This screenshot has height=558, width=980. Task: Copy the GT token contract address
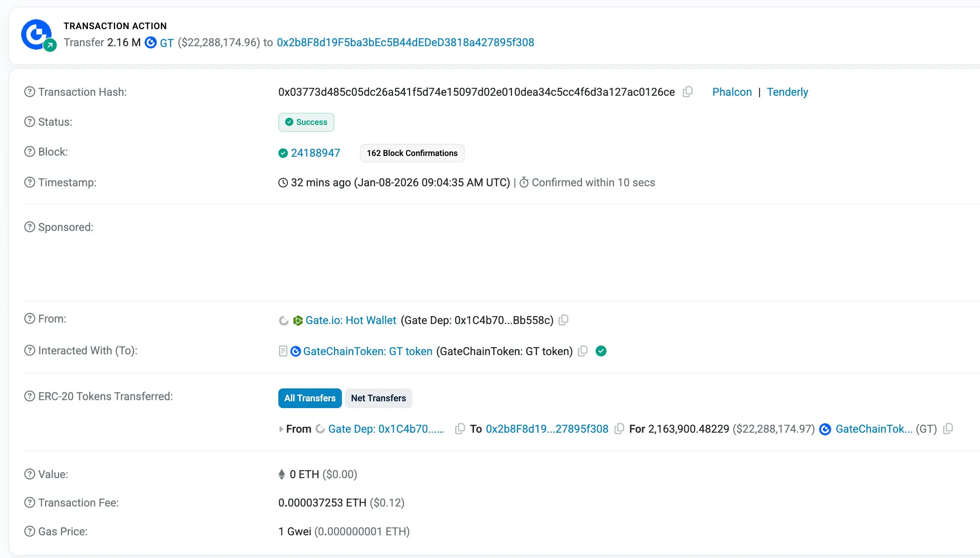[x=582, y=351]
